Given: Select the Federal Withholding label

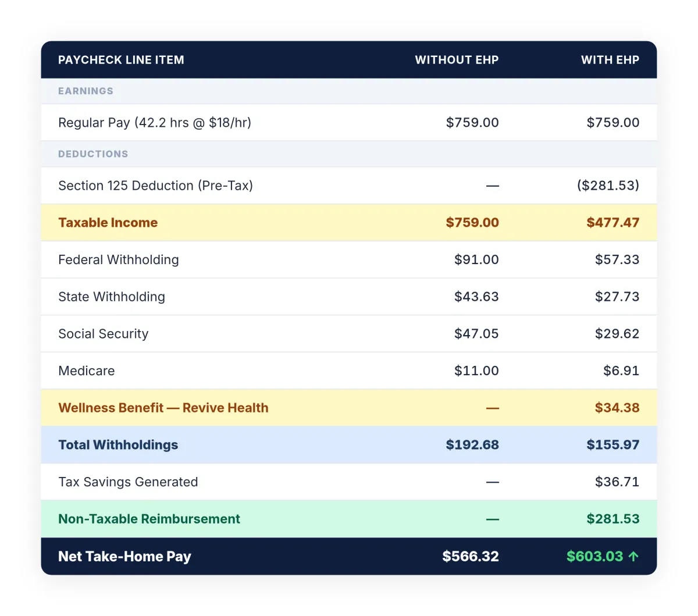Looking at the screenshot, I should click(119, 260).
